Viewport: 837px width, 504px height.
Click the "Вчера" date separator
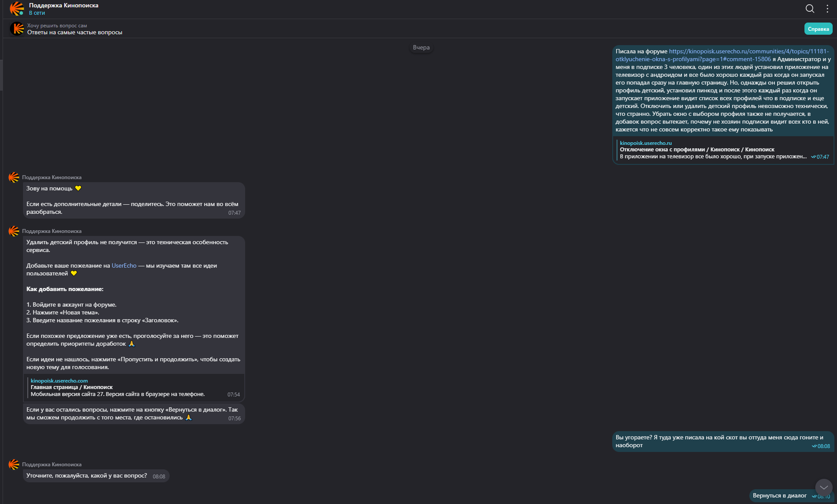coord(421,48)
